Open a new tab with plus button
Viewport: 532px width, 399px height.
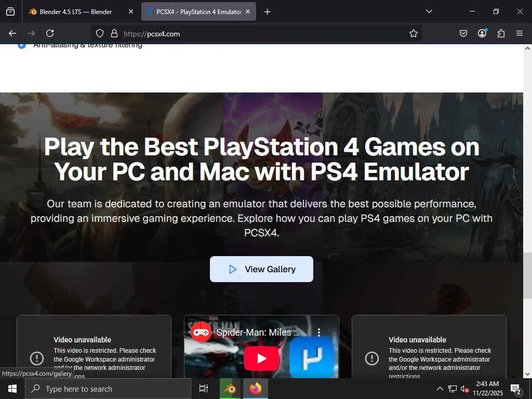click(268, 12)
